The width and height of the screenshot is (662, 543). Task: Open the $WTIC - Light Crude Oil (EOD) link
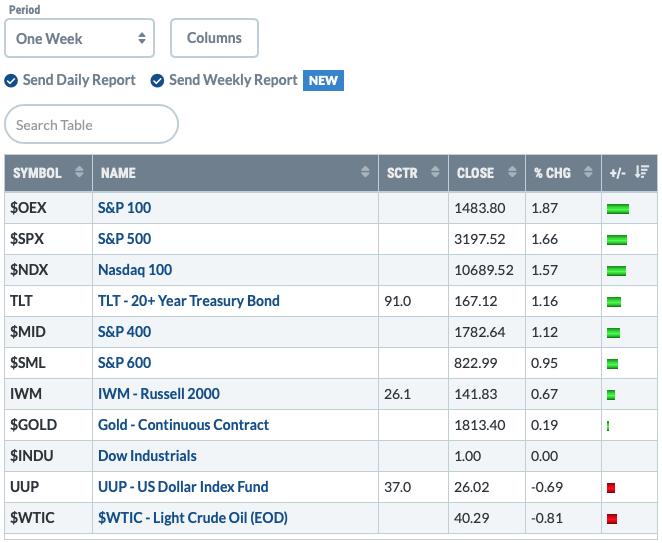pyautogui.click(x=193, y=518)
